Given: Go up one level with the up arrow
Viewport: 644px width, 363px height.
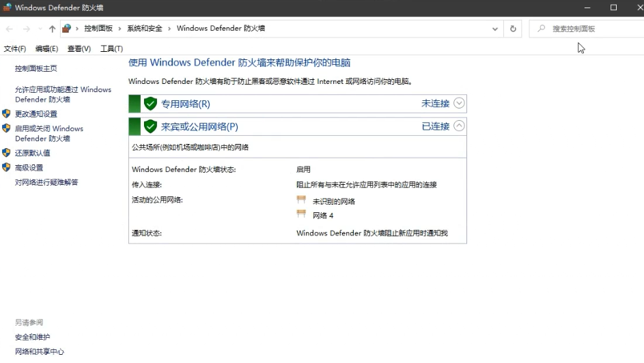Looking at the screenshot, I should coord(52,29).
